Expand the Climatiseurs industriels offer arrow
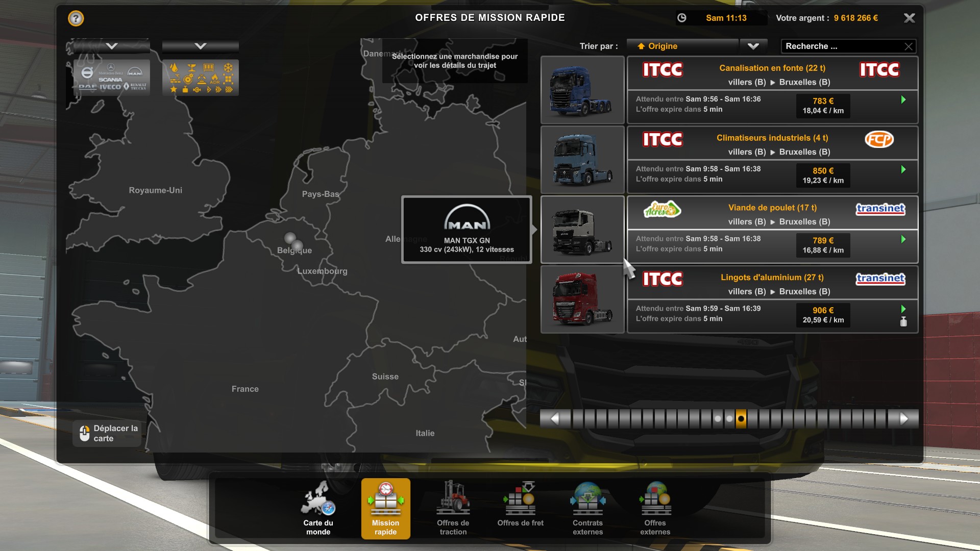 coord(903,169)
